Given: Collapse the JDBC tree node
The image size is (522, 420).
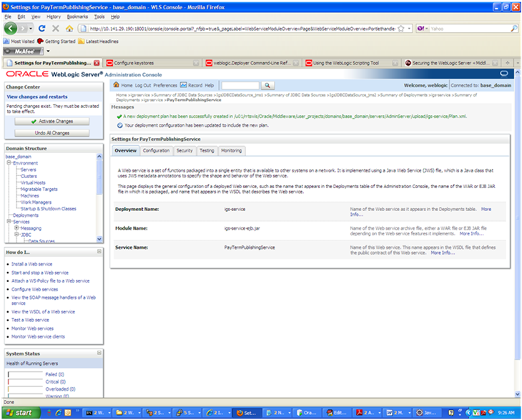Looking at the screenshot, I should point(16,235).
